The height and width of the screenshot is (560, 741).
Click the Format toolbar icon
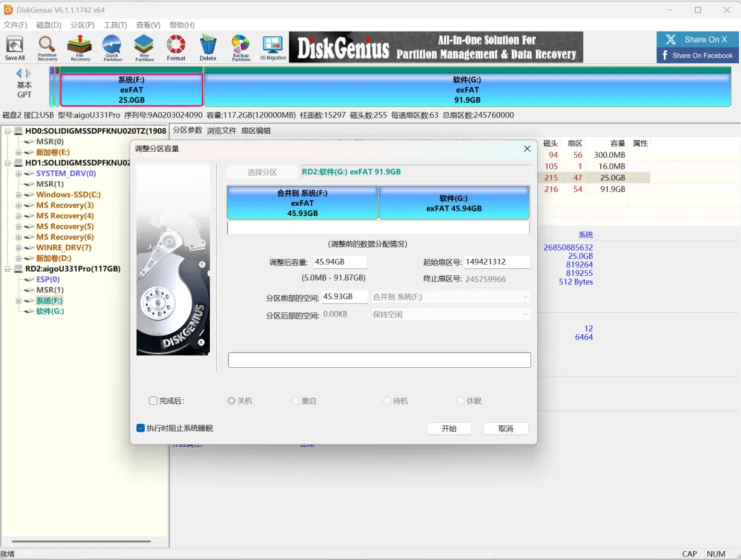pyautogui.click(x=176, y=48)
